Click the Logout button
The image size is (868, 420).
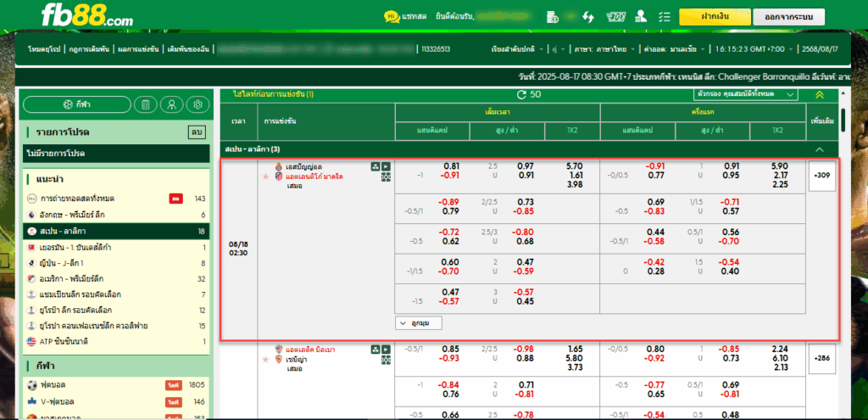coord(789,17)
